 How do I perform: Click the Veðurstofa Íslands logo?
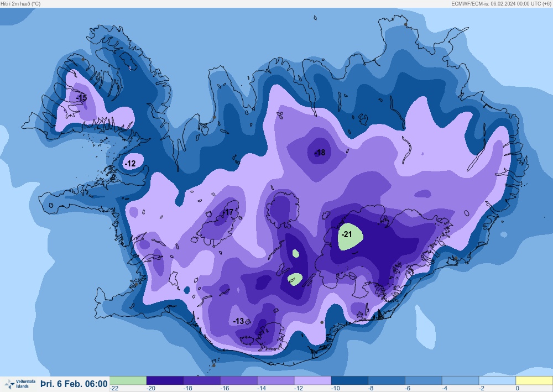coord(20,384)
